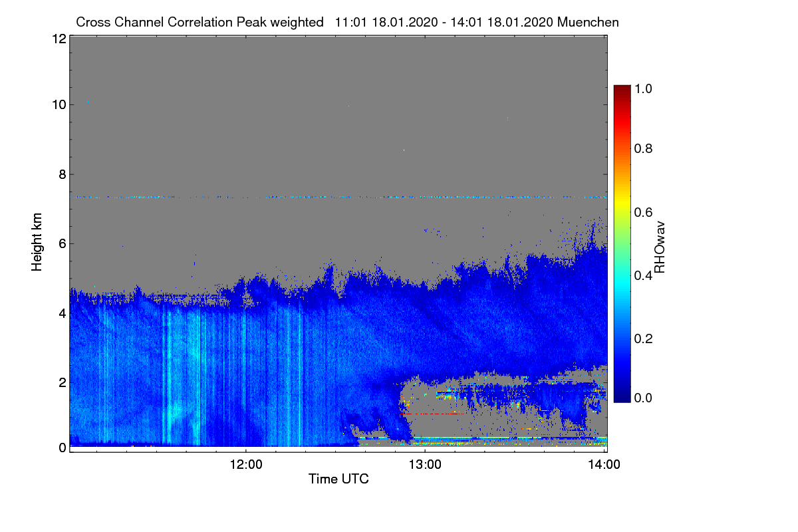Click the red horizontal streak near 1 km

[432, 414]
